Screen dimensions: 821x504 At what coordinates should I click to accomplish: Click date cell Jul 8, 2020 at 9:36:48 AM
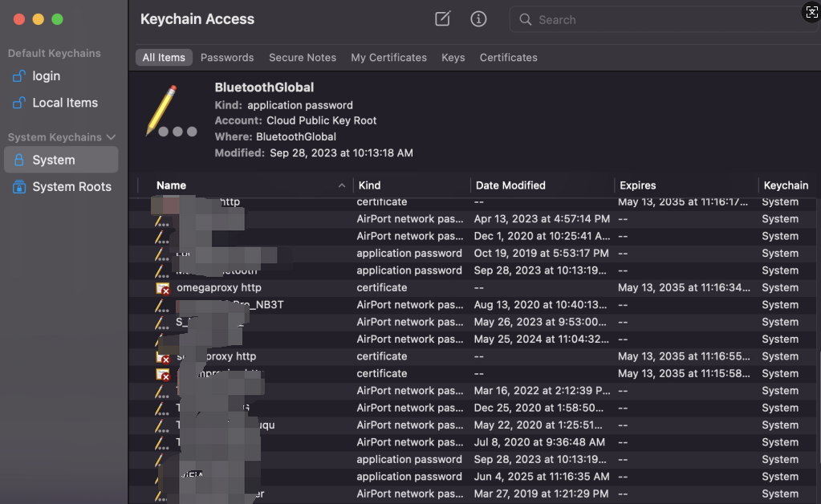point(539,442)
